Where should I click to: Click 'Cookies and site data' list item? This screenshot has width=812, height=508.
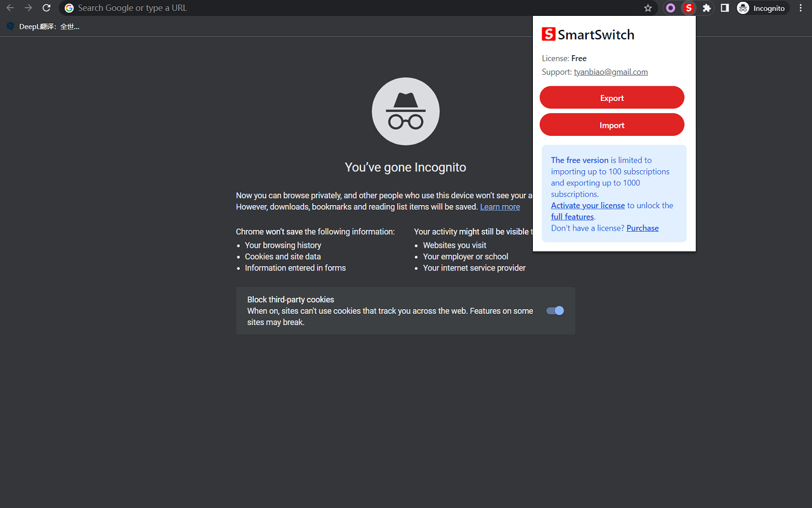click(283, 257)
